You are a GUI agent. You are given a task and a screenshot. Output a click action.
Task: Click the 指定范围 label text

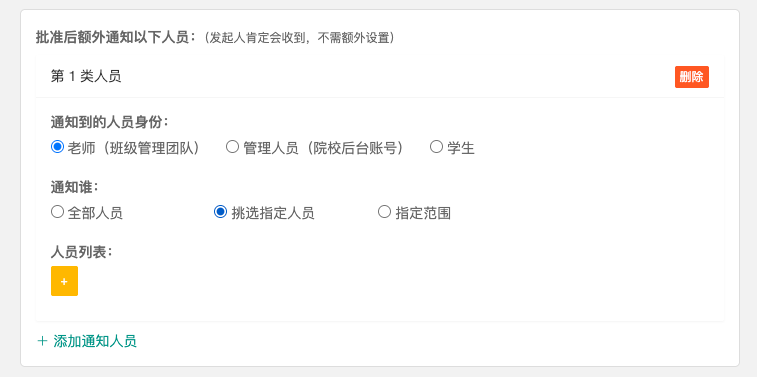(x=423, y=213)
